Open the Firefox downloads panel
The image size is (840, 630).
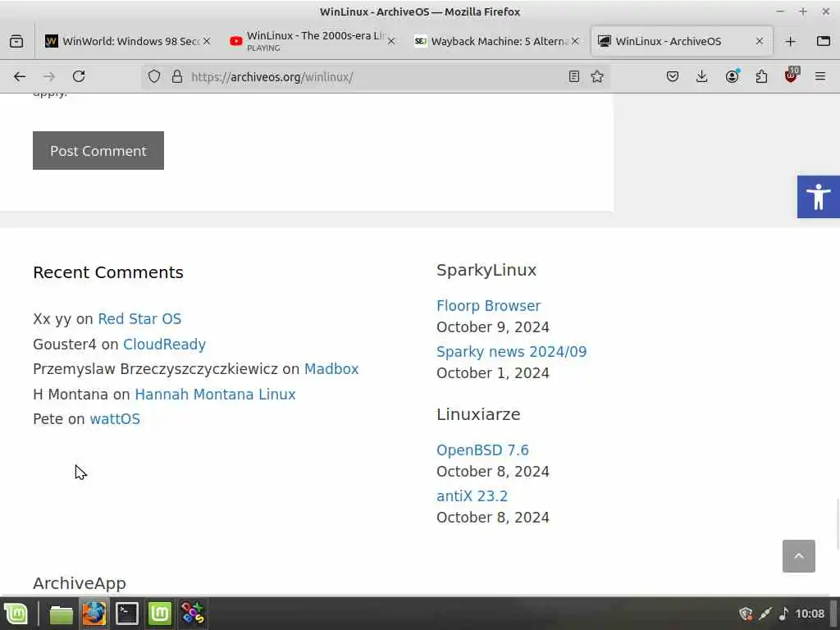click(x=702, y=76)
